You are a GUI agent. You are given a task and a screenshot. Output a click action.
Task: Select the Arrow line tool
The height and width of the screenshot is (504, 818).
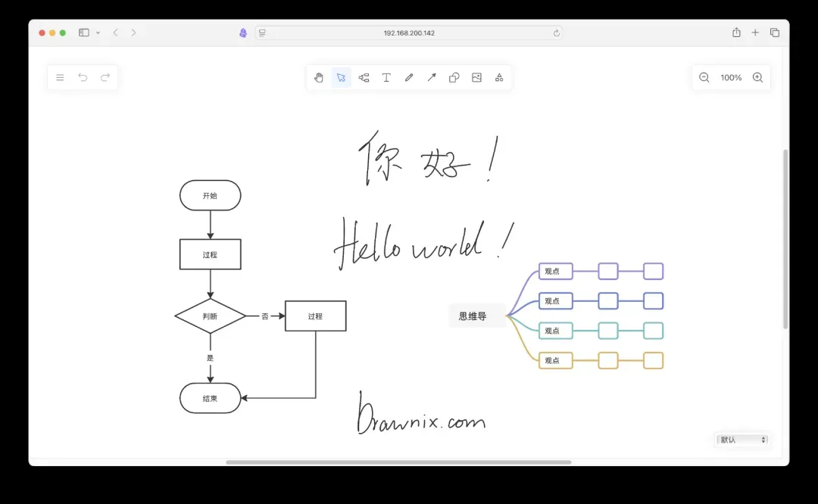coord(432,77)
